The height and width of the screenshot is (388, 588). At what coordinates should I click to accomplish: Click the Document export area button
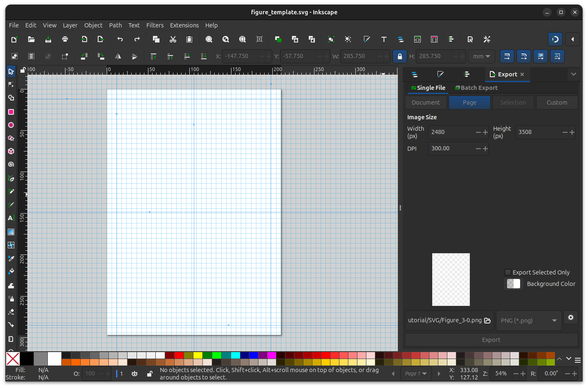426,103
